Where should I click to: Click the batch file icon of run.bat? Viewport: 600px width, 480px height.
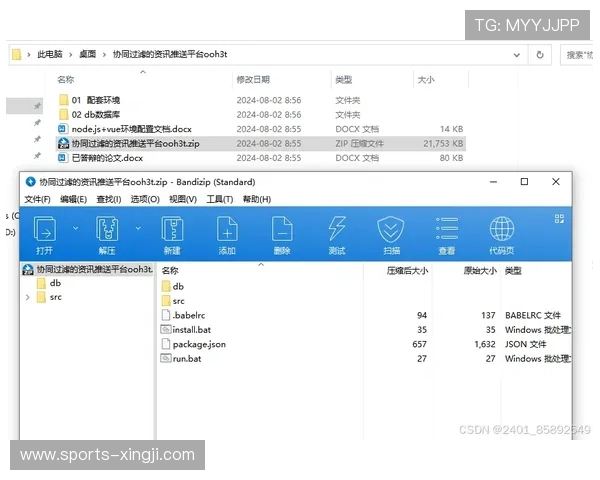coord(166,358)
